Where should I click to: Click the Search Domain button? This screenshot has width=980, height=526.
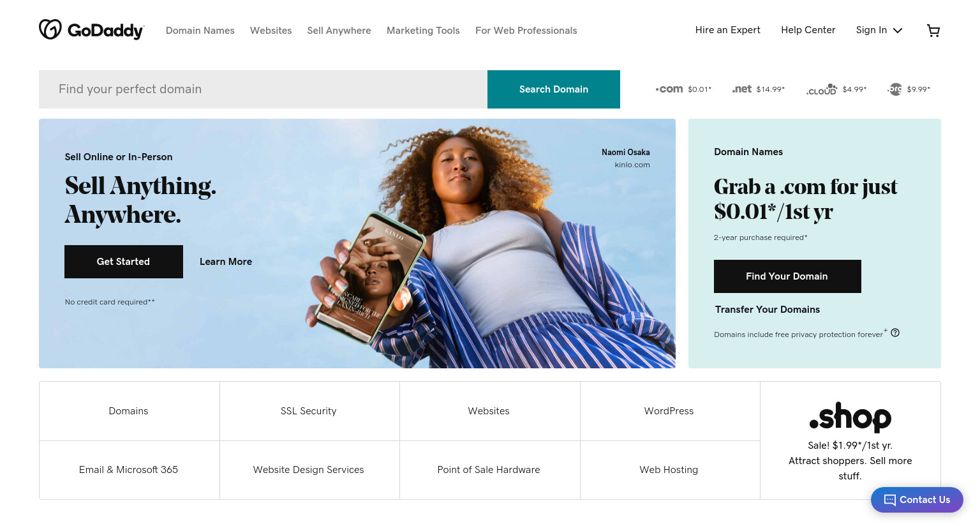click(554, 89)
